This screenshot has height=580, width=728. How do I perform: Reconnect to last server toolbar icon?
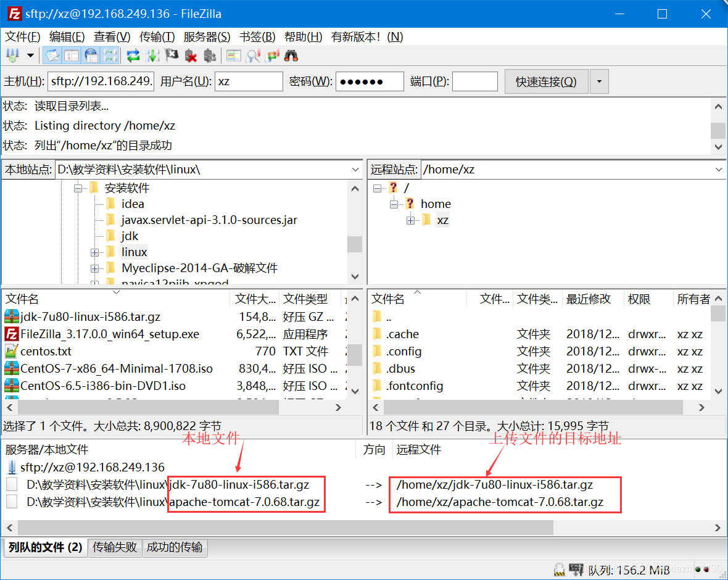coord(210,56)
